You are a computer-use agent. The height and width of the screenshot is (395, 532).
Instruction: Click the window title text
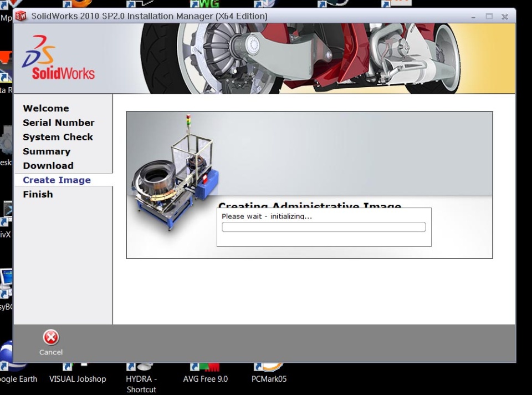point(149,16)
